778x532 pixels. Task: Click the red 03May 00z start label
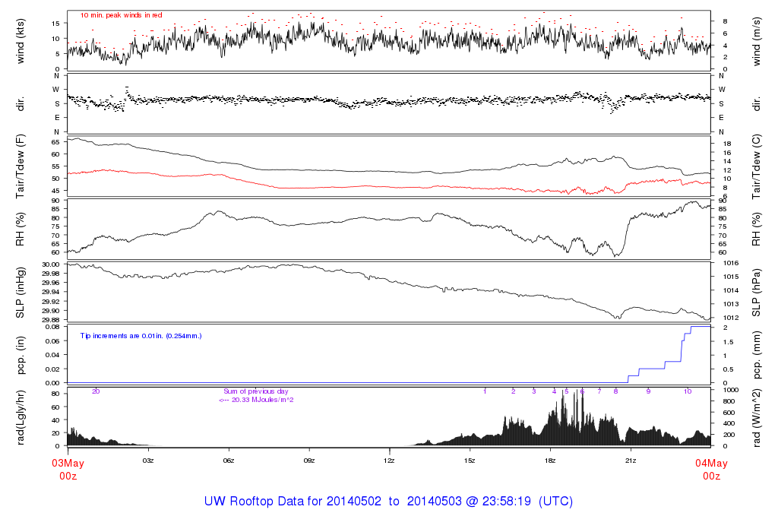pyautogui.click(x=68, y=469)
